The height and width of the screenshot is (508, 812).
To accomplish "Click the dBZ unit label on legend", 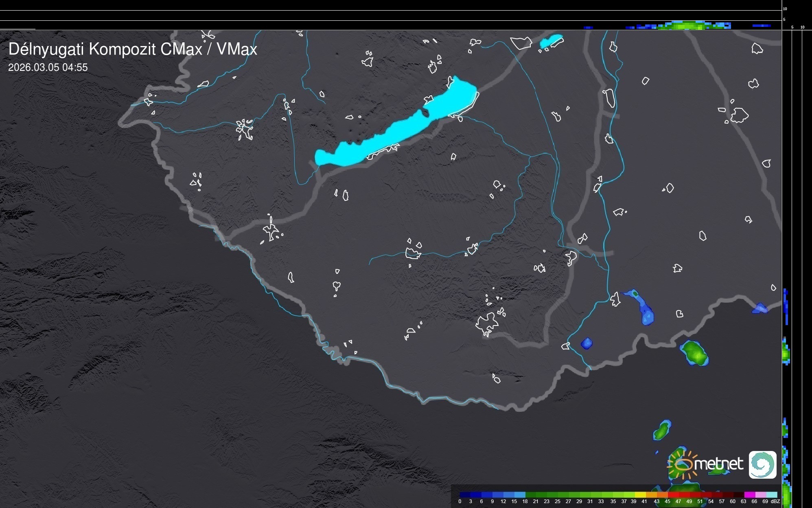I will click(x=775, y=501).
